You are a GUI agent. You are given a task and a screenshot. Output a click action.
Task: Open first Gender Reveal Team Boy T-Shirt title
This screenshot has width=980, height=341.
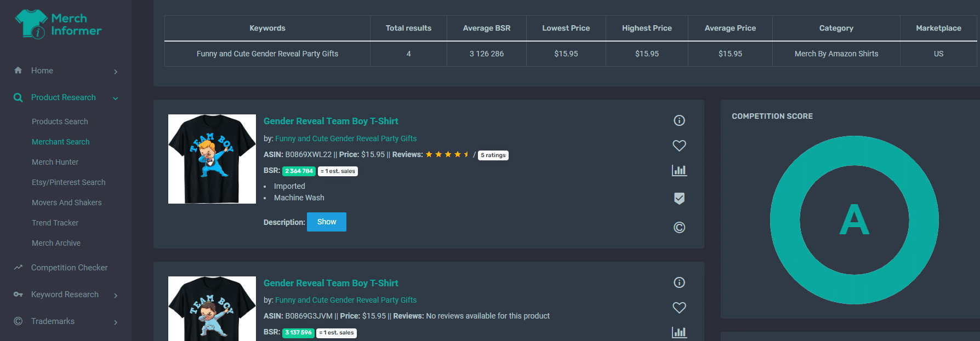tap(331, 121)
